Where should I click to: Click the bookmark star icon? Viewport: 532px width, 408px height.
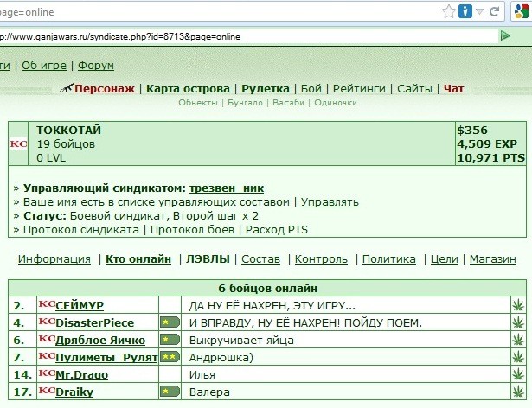point(449,12)
